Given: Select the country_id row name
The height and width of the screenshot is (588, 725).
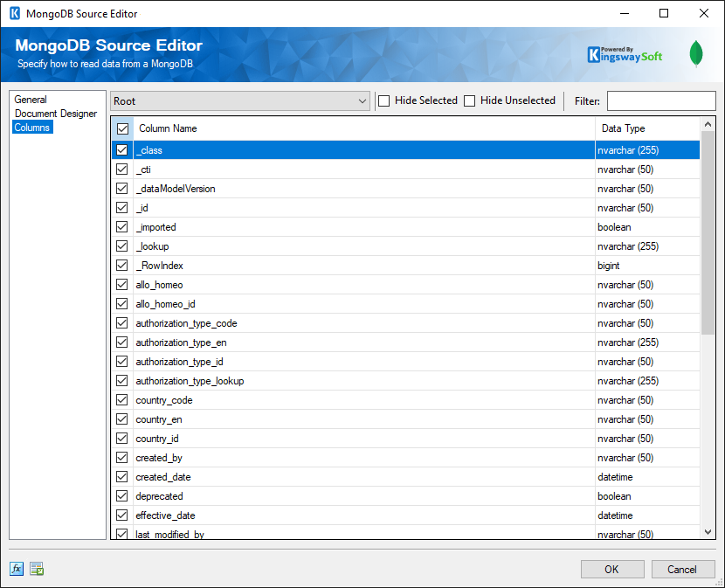Looking at the screenshot, I should pyautogui.click(x=157, y=439).
